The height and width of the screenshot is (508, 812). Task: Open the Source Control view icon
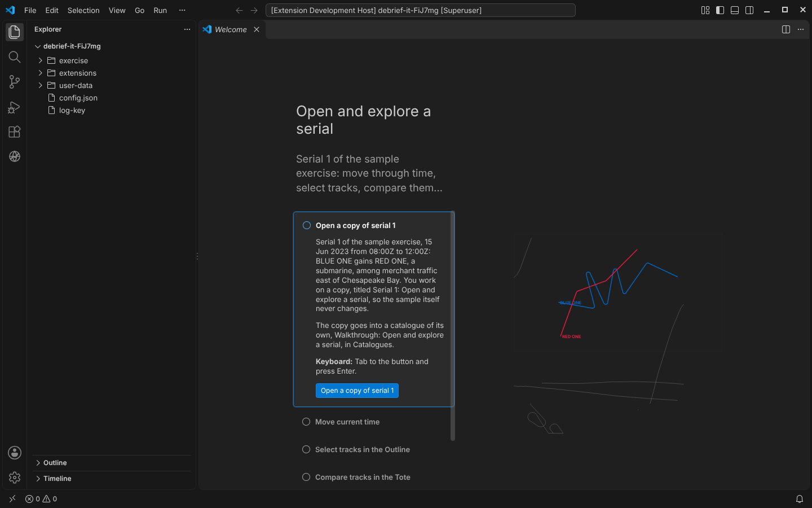(15, 82)
